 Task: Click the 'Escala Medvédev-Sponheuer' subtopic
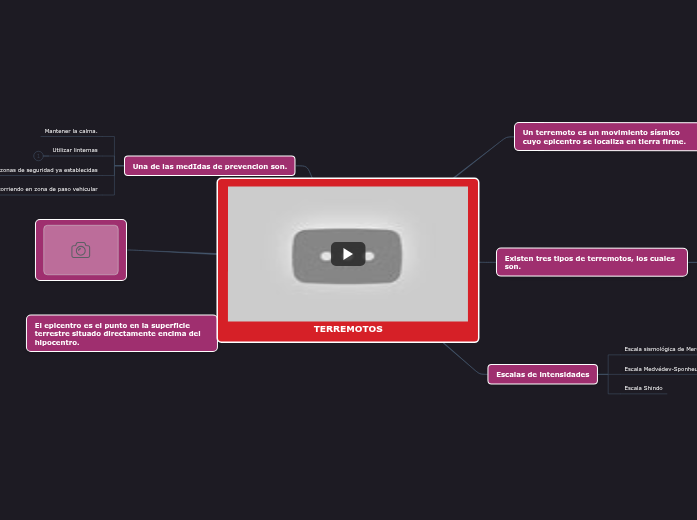[x=659, y=369]
